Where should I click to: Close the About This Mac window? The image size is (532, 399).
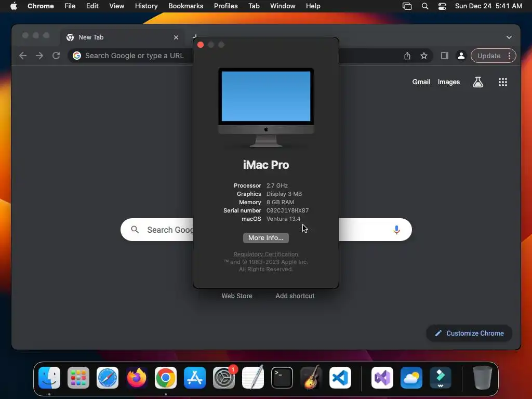[x=201, y=45]
